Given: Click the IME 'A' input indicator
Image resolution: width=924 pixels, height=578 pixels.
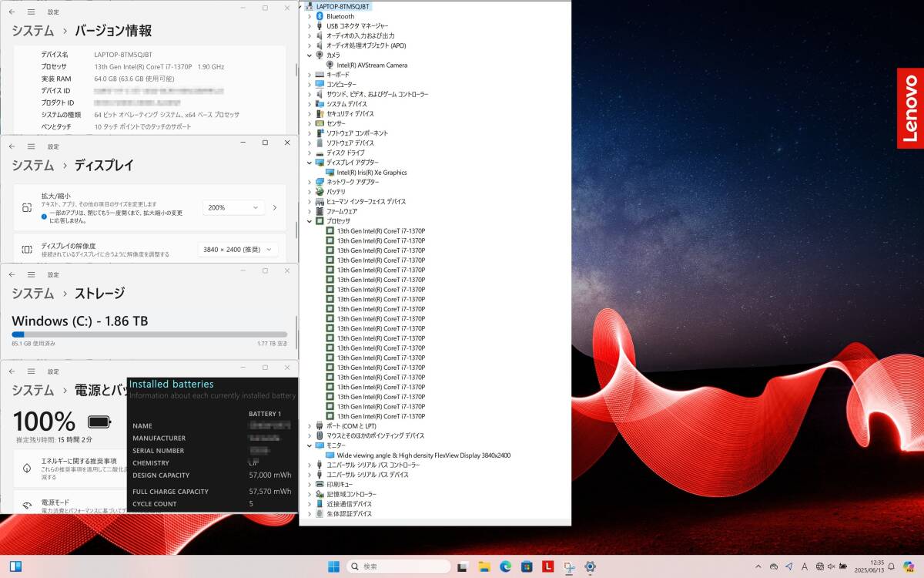Looking at the screenshot, I should click(804, 566).
